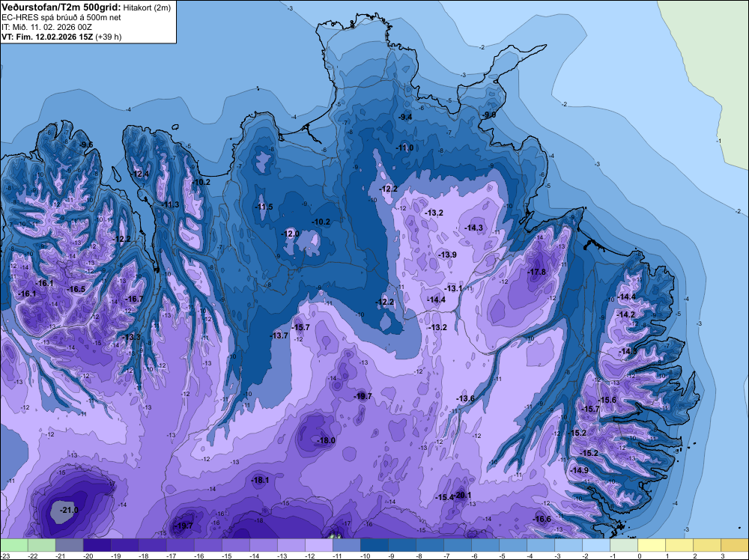
Task: Click the -20 legend color cell
Action: pyautogui.click(x=97, y=545)
